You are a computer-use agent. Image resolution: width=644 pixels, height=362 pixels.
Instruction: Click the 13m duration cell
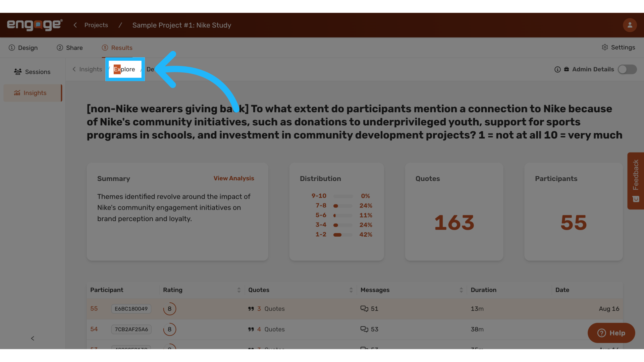(x=477, y=309)
